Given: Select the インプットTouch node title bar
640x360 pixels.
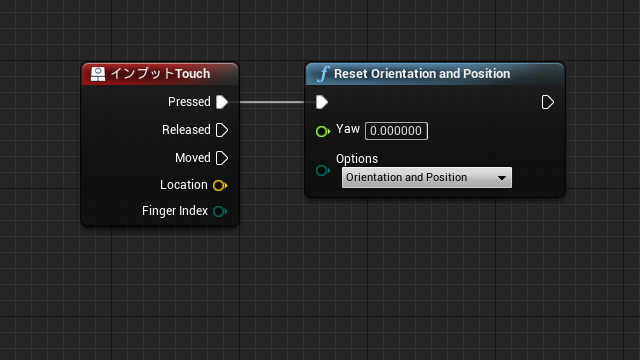Looking at the screenshot, I should pyautogui.click(x=160, y=74).
